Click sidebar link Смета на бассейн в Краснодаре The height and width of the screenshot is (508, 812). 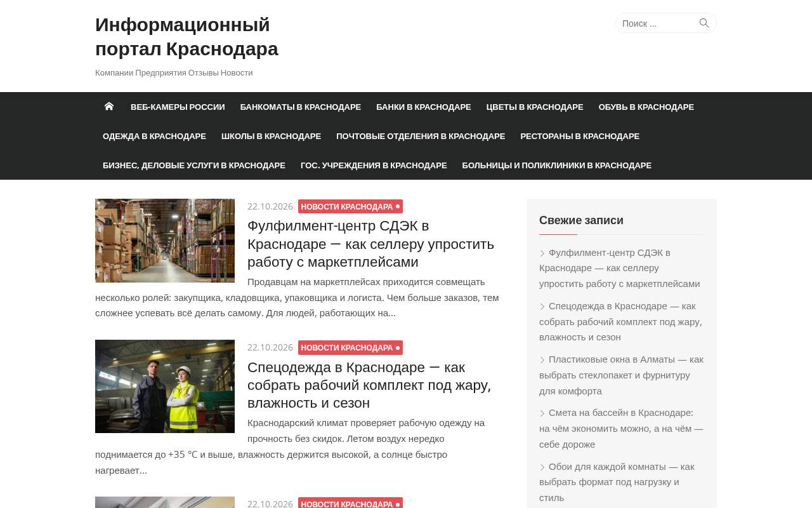(x=621, y=428)
